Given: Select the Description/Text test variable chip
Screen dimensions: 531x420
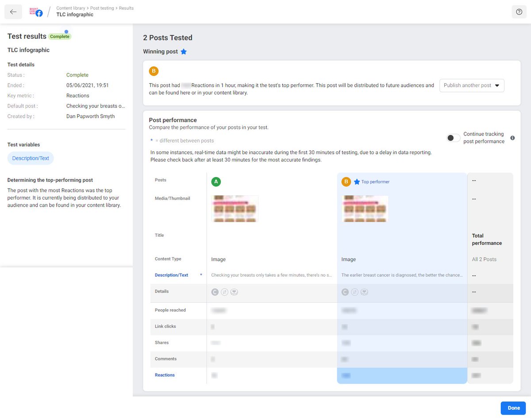Looking at the screenshot, I should tap(30, 158).
